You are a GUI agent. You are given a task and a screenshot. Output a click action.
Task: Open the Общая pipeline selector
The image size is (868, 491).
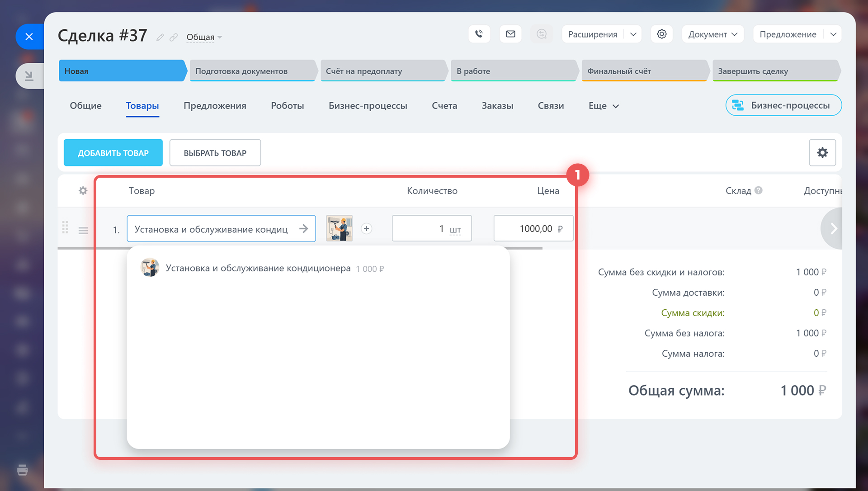pos(204,37)
